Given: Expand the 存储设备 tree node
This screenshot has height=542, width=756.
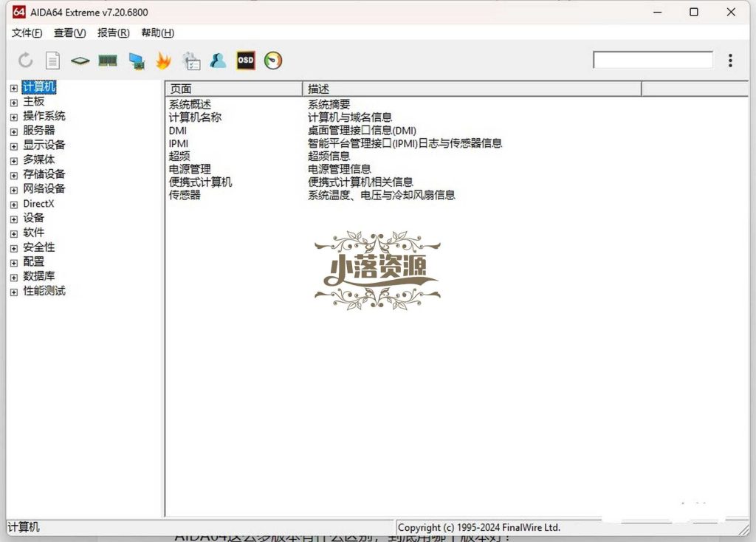Looking at the screenshot, I should (13, 176).
